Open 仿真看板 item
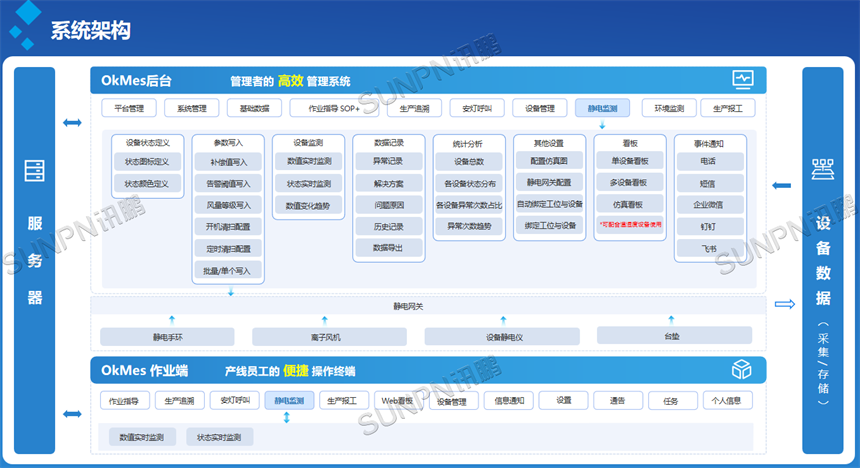Screen dimensions: 860x468 pos(630,204)
